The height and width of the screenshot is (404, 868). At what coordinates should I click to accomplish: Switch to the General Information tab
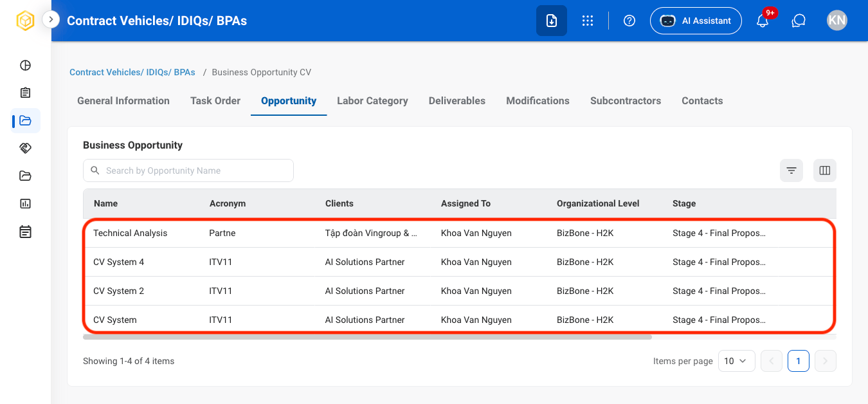(123, 100)
